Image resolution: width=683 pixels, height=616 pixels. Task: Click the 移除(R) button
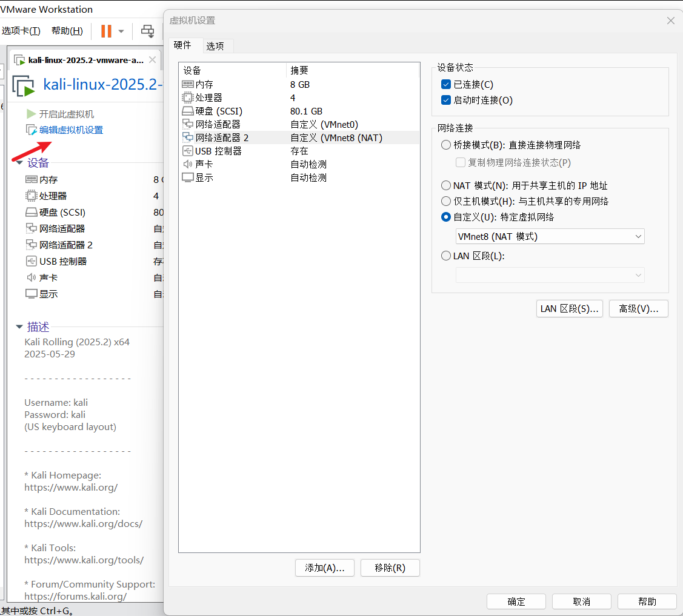[390, 568]
